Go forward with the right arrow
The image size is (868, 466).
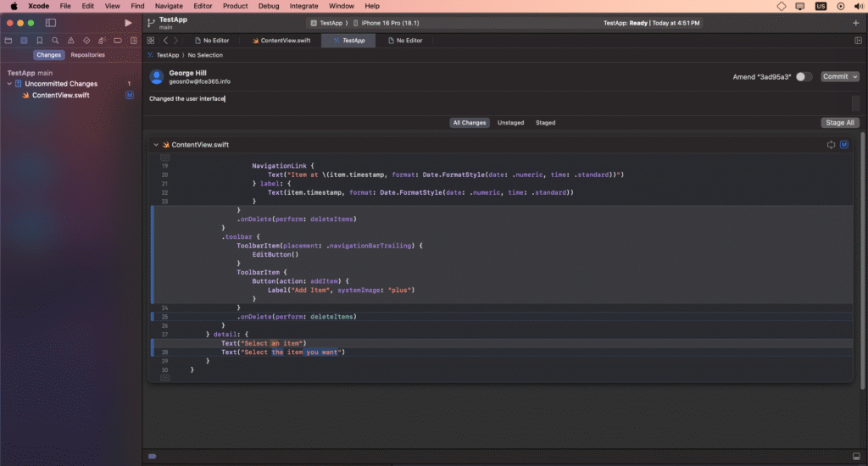tap(175, 41)
